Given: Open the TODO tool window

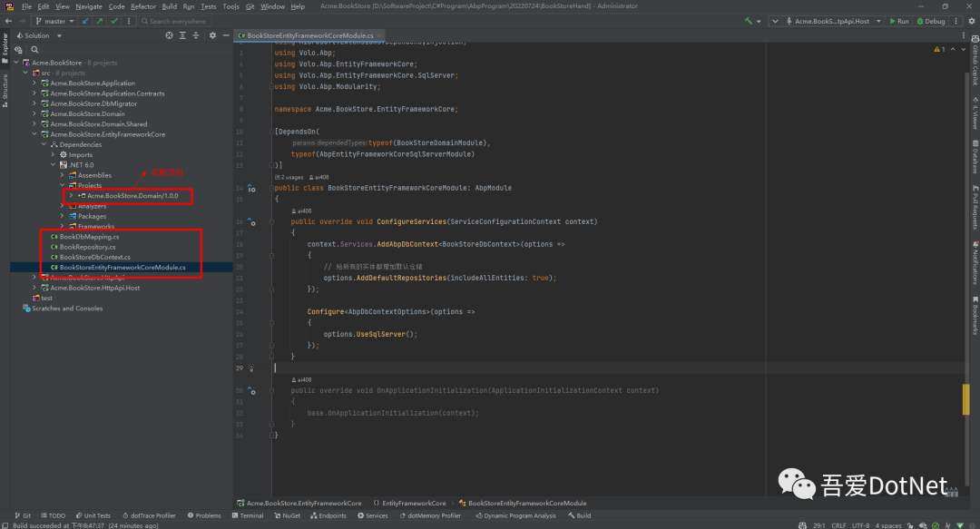Looking at the screenshot, I should pyautogui.click(x=54, y=516).
